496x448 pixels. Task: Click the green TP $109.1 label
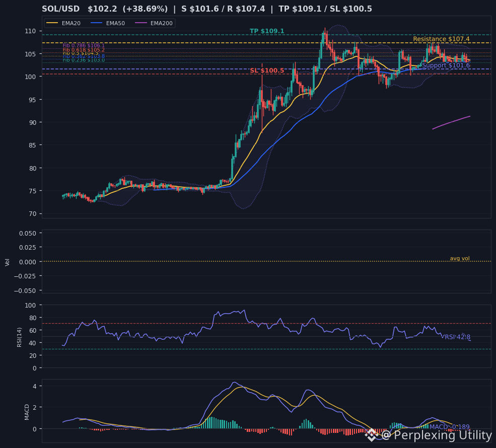click(267, 31)
